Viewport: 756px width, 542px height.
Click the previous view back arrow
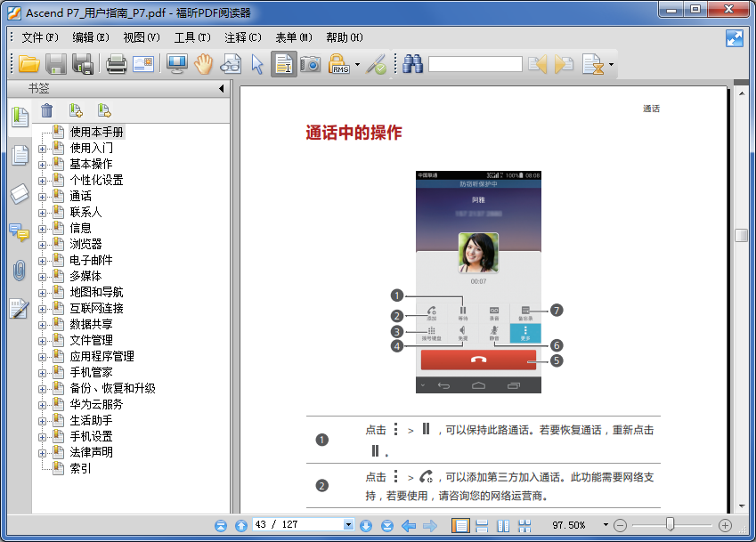tap(409, 526)
